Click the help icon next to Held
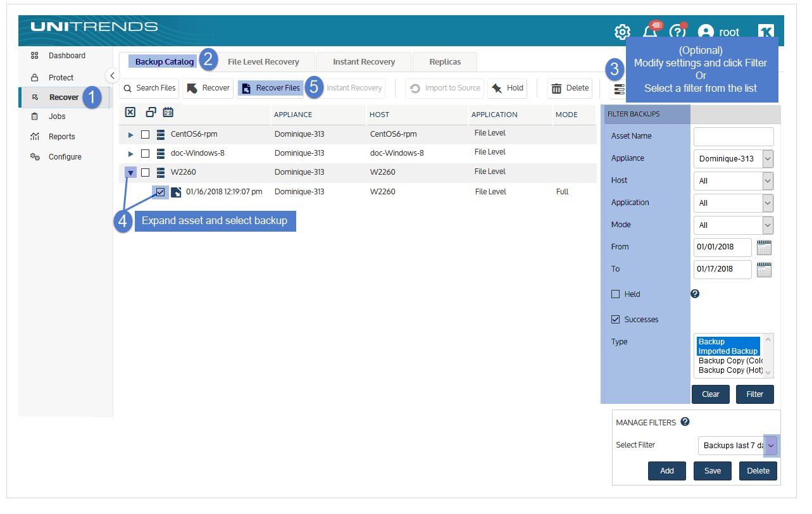 [695, 294]
